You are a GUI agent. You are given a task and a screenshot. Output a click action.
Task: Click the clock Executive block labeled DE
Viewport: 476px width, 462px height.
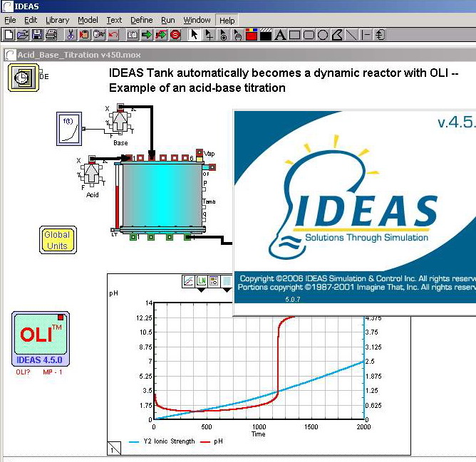click(x=24, y=78)
